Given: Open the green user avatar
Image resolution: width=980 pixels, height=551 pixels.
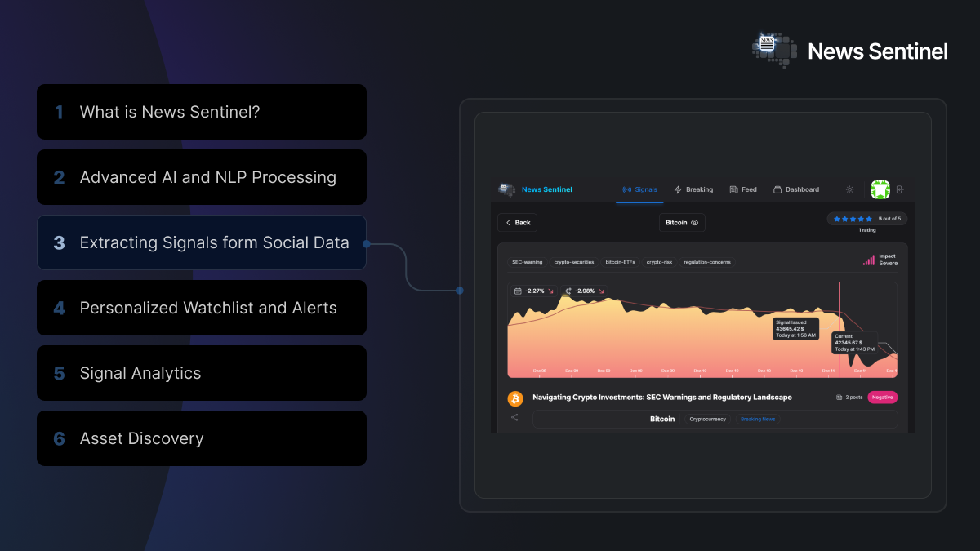Looking at the screenshot, I should [x=880, y=189].
